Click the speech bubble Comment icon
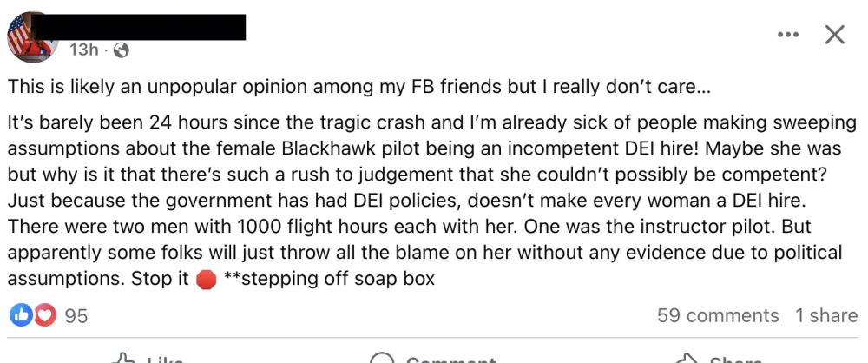The width and height of the screenshot is (868, 363). (382, 359)
